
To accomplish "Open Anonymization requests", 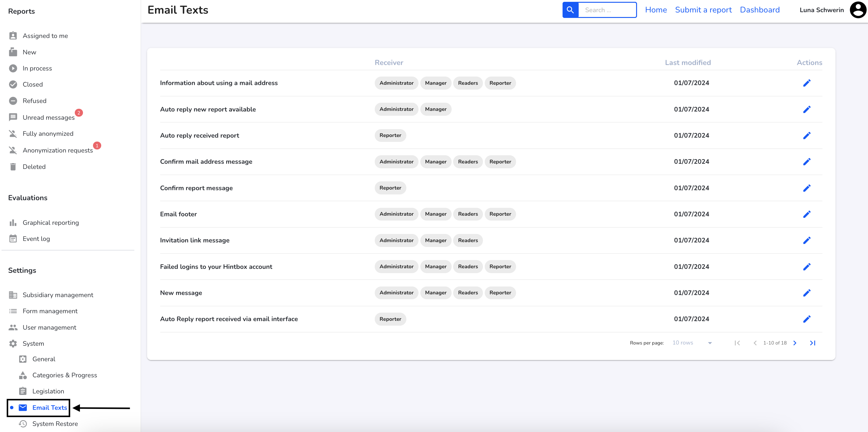I will [58, 150].
